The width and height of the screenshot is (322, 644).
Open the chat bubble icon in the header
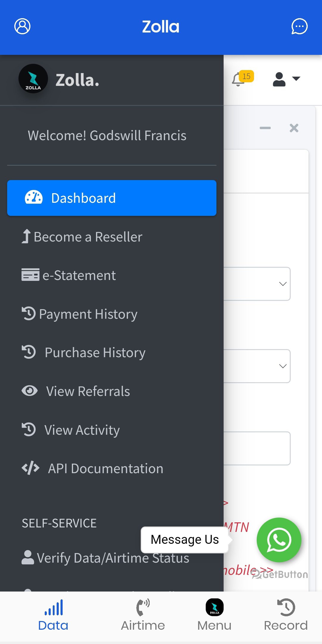point(299,27)
